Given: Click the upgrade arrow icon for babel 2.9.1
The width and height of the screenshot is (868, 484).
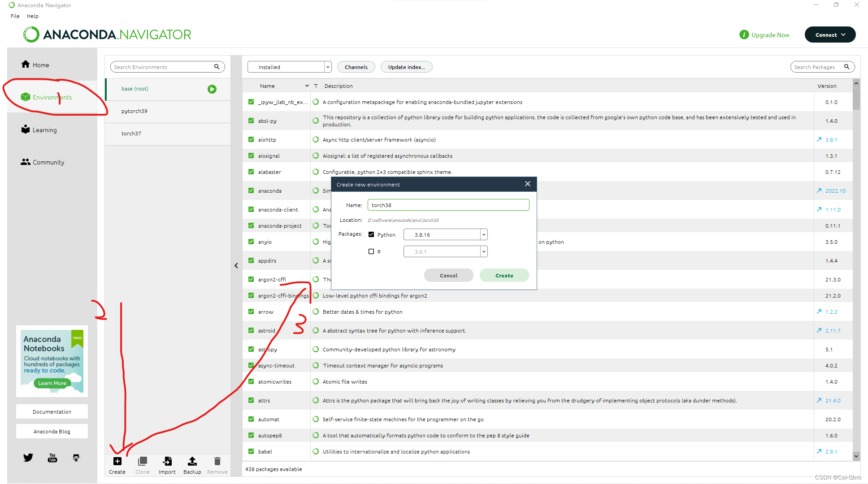Looking at the screenshot, I should click(x=819, y=451).
